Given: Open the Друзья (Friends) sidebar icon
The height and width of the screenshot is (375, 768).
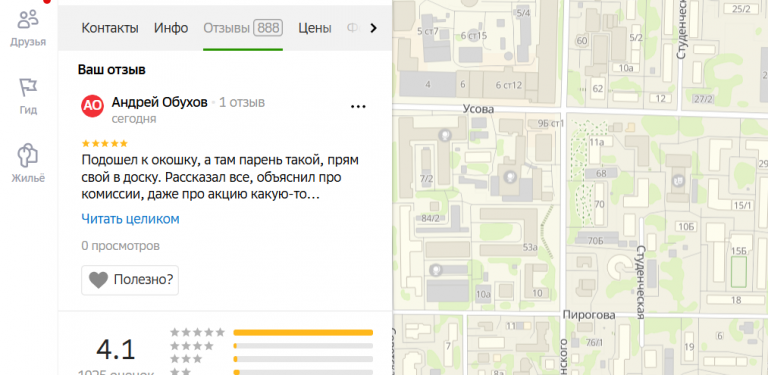Looking at the screenshot, I should pos(28,28).
